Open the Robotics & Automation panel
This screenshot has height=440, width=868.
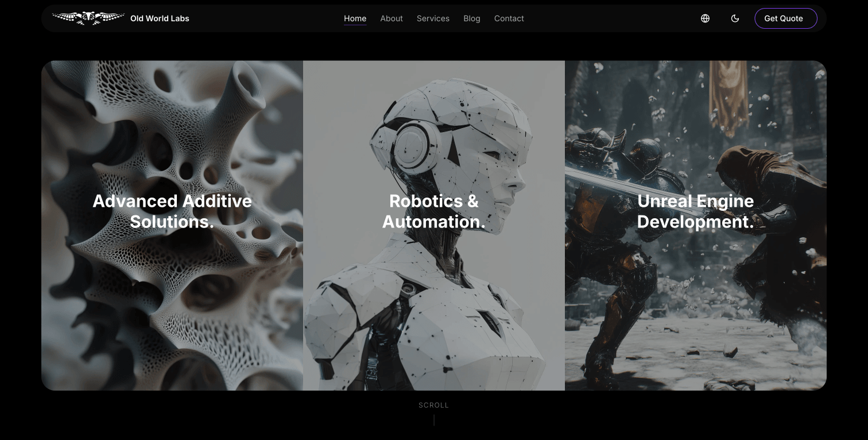coord(433,224)
